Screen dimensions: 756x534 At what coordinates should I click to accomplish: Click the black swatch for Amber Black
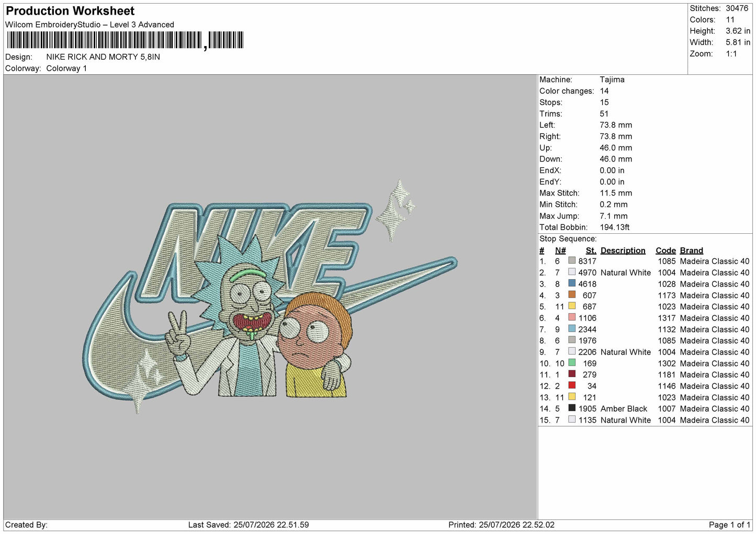572,408
